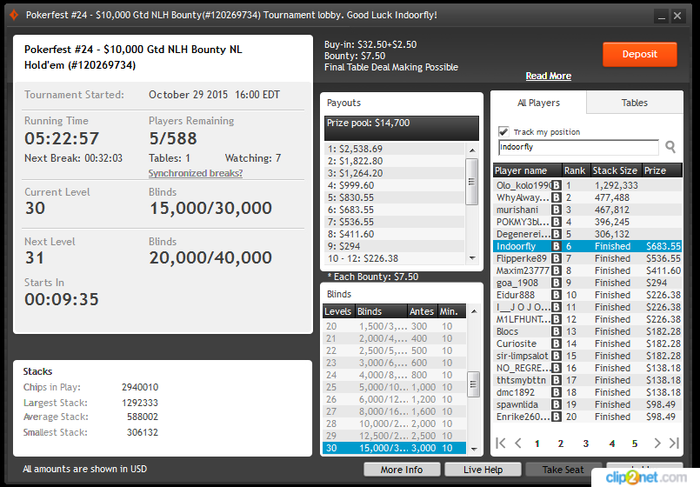Click bounty B icon beside Curiosite
The height and width of the screenshot is (487, 700).
point(556,344)
